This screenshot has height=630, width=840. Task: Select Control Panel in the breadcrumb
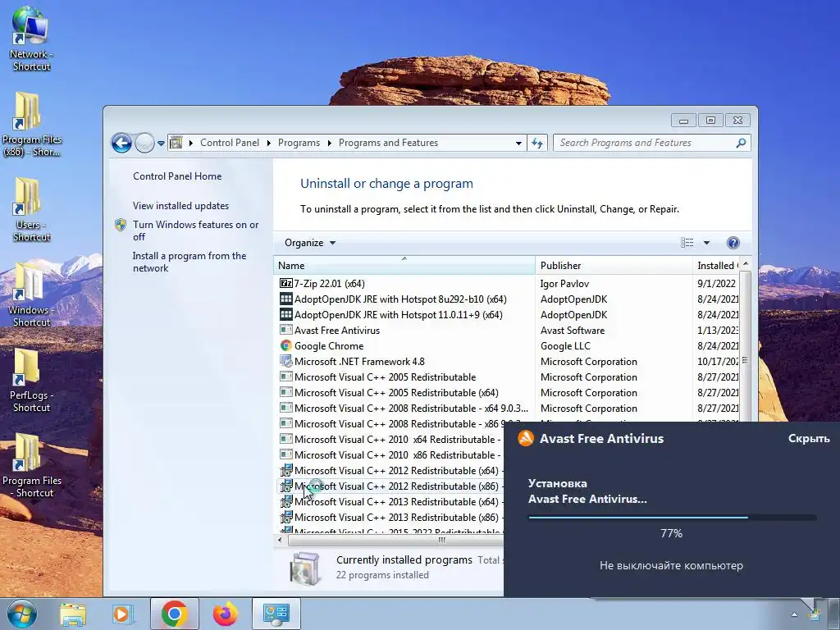[230, 143]
